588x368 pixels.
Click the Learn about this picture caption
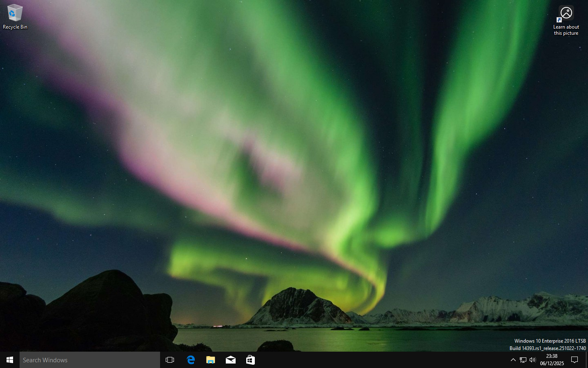(566, 30)
